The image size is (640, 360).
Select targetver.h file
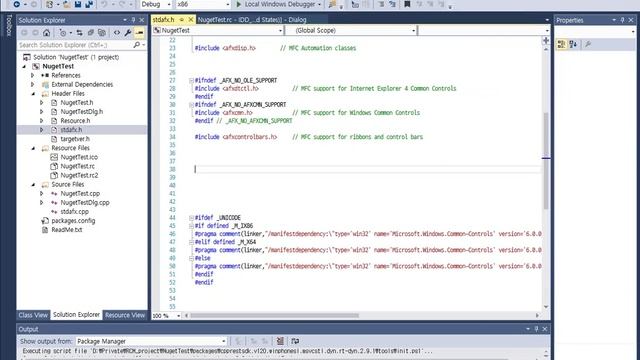[x=75, y=139]
